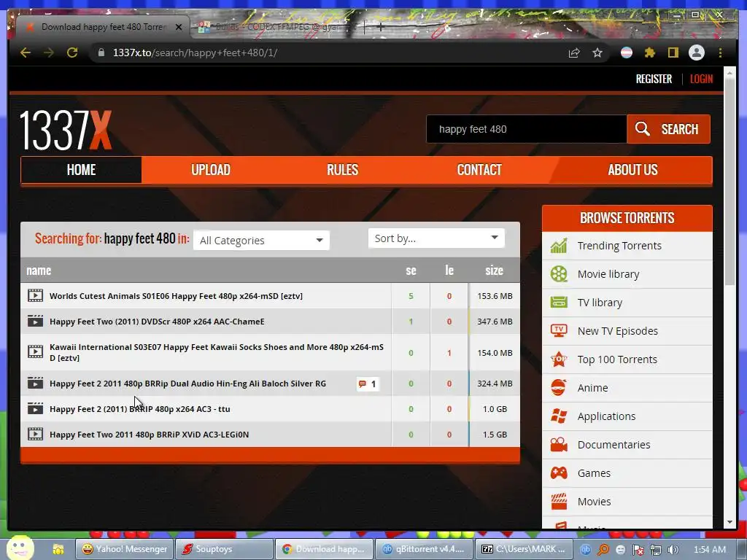747x560 pixels.
Task: Go to HOME in site navigation
Action: [81, 169]
